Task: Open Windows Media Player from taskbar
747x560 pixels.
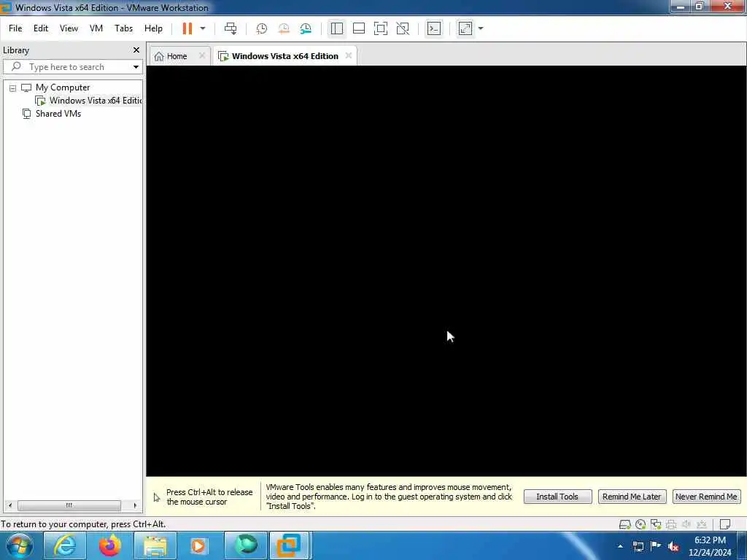Action: 198,545
